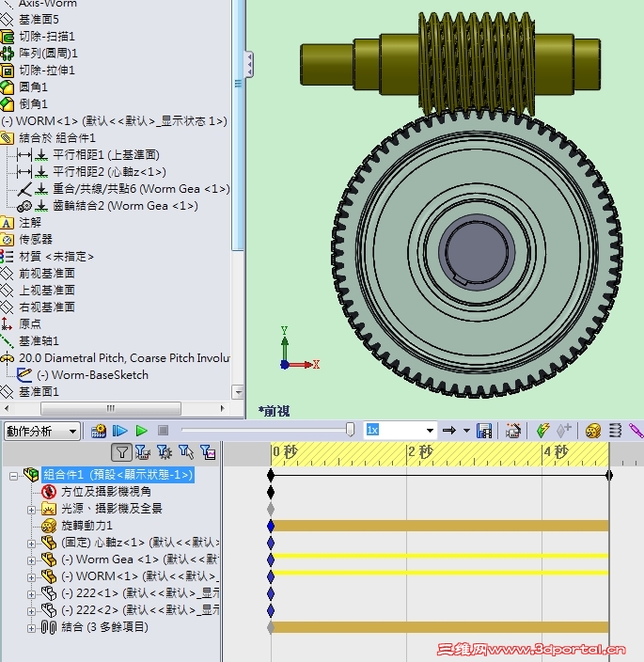Expand the 光源、攝影機及全景 node
Viewport: 644px width, 662px height.
click(31, 510)
